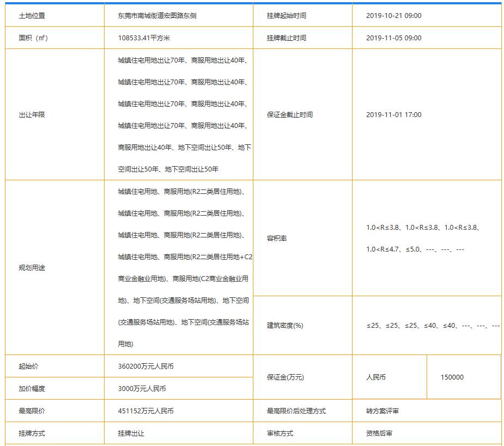Image resolution: width=504 pixels, height=446 pixels.
Task: Select the 最高限价 label
Action: (x=32, y=411)
